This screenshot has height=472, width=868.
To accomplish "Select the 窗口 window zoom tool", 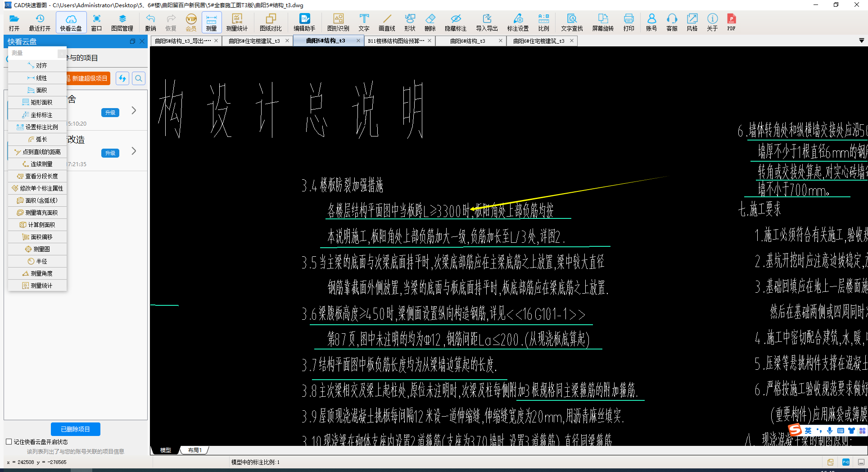I will pyautogui.click(x=96, y=22).
